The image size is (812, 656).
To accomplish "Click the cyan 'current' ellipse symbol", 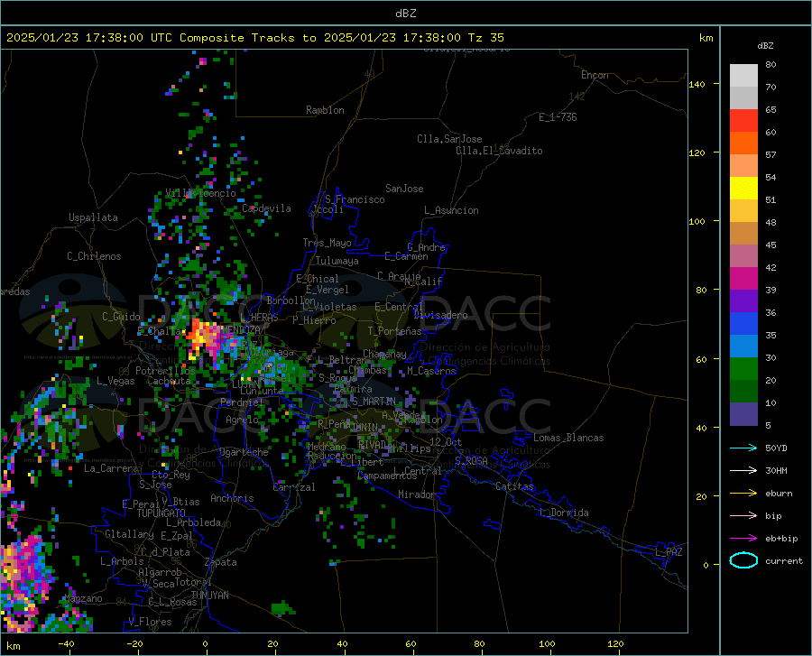I will [x=743, y=560].
